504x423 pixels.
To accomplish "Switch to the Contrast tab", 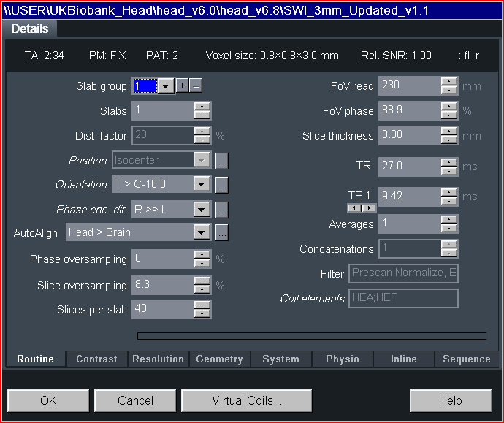I will 96,359.
